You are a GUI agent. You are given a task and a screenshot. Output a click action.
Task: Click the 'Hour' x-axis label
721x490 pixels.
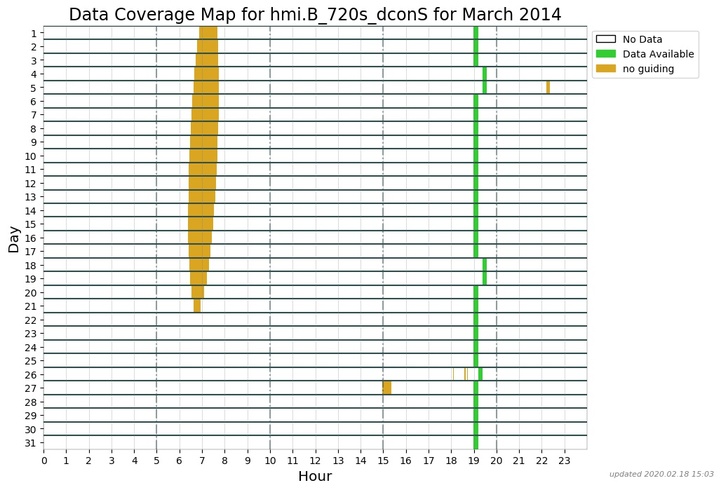pos(315,476)
